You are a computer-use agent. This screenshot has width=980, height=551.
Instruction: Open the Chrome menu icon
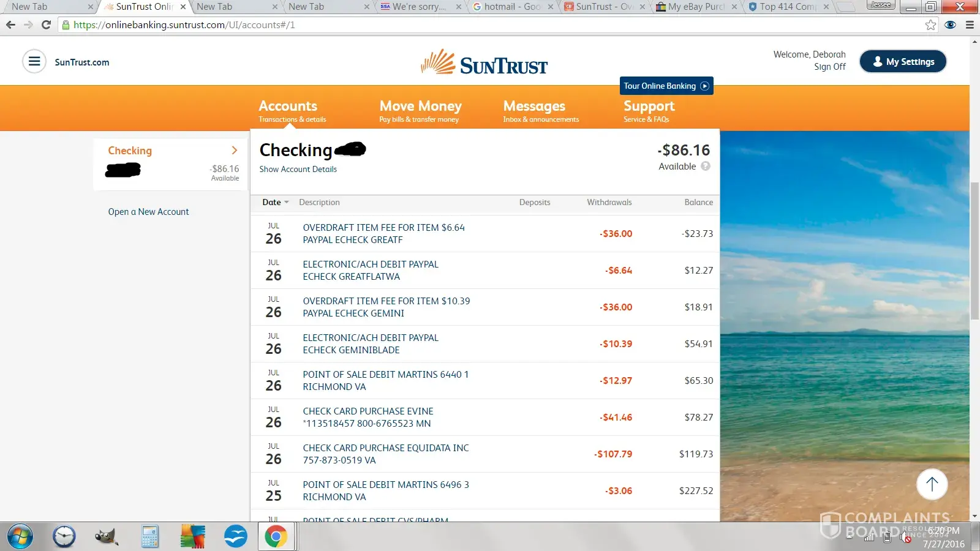[x=970, y=25]
